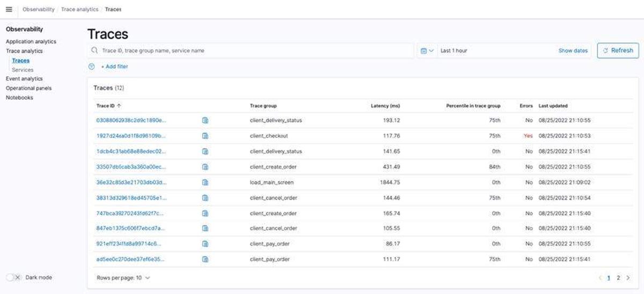644x294 pixels.
Task: Open trace 1927d24ea0d1f8d98109b link
Action: 131,136
